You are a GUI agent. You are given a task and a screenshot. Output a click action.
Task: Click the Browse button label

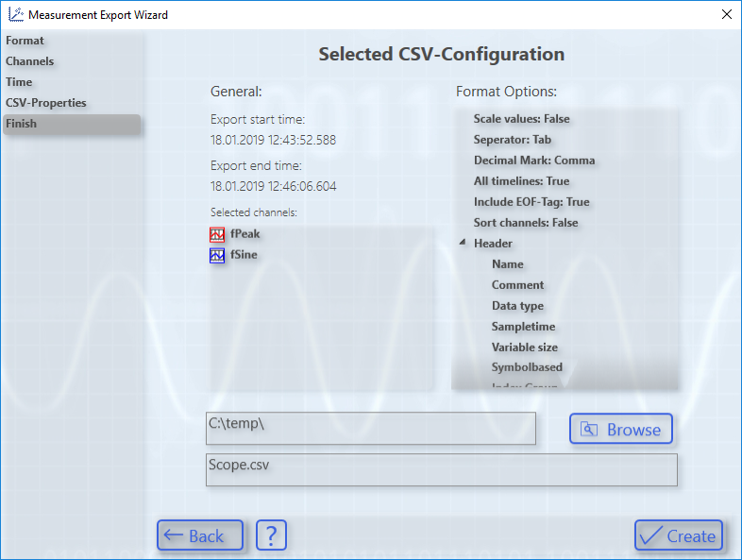pos(633,430)
